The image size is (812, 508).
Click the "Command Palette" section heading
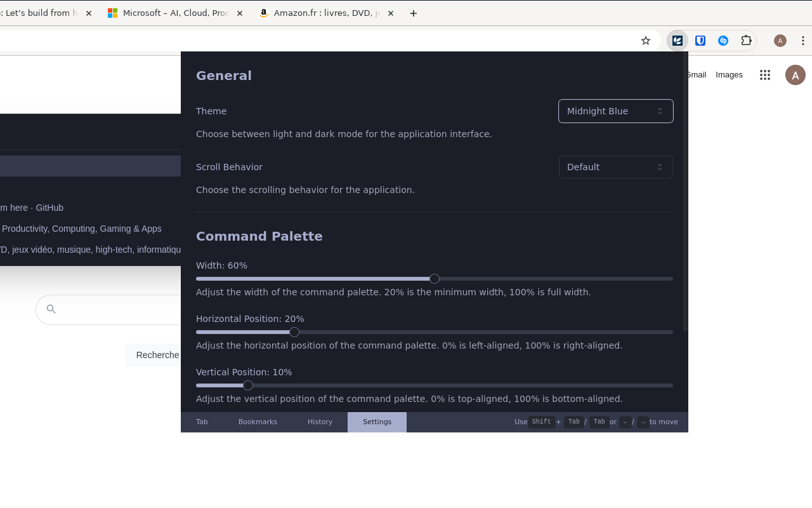(259, 236)
